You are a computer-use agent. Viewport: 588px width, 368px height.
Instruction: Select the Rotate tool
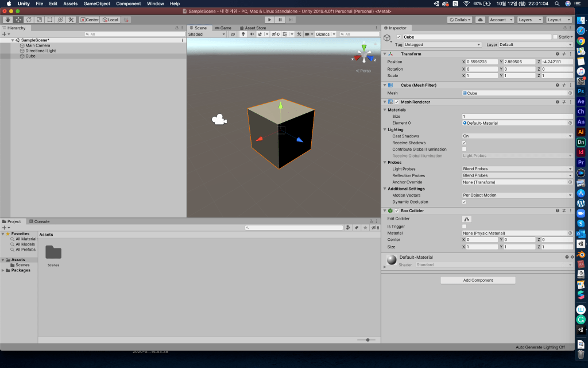pos(29,20)
